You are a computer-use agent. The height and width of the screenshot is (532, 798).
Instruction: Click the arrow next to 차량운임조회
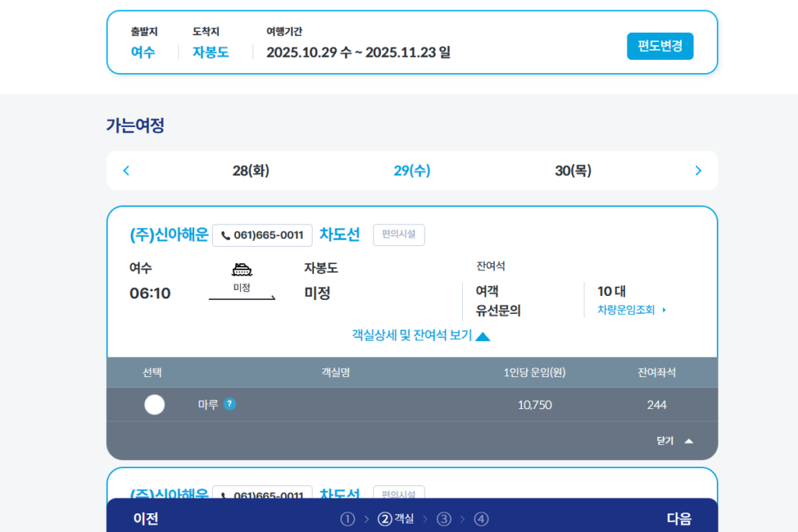point(664,310)
